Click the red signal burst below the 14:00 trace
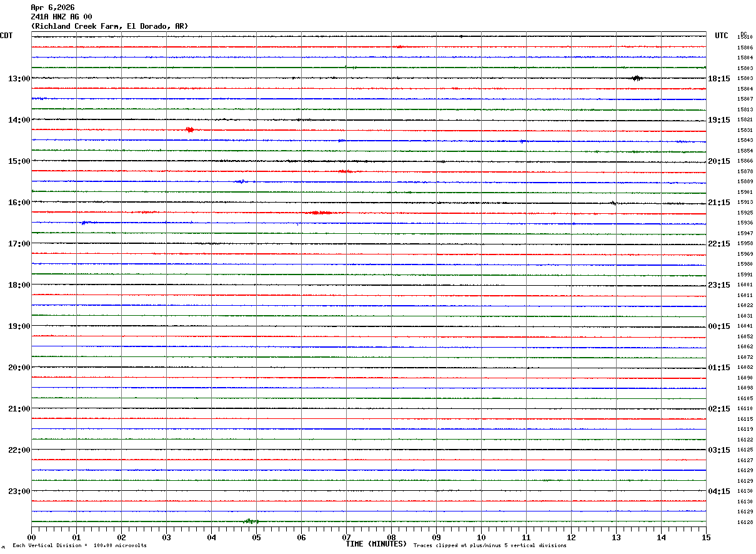 [190, 129]
